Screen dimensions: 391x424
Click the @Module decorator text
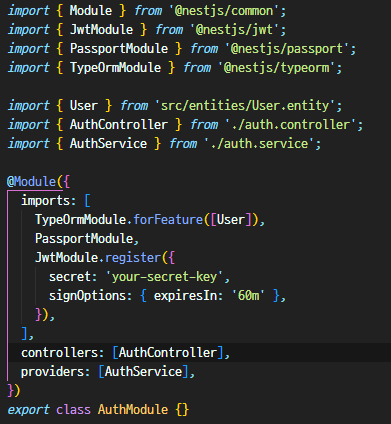point(31,182)
